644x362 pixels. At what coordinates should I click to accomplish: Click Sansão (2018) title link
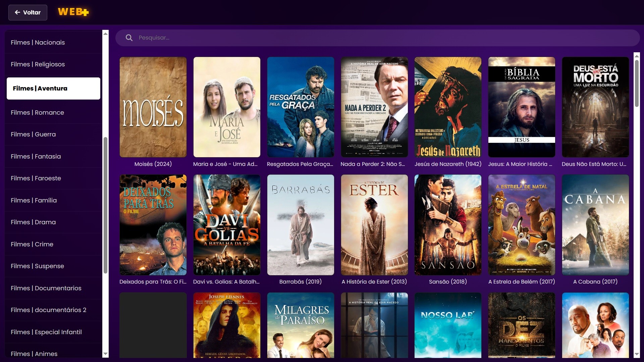coord(448,282)
